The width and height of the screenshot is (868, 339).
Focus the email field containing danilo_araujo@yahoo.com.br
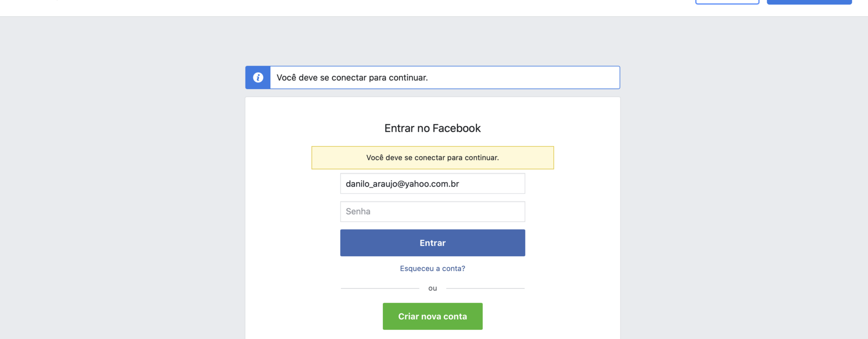[x=433, y=184]
